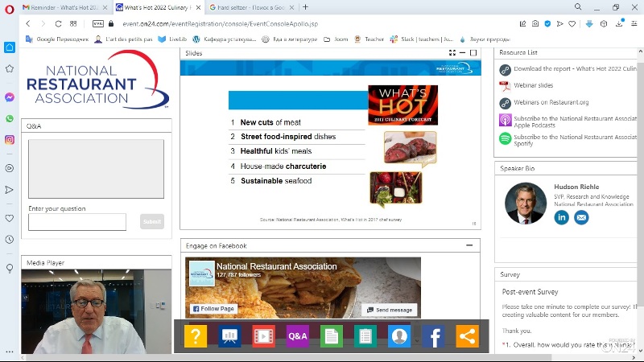Take a snapshot with camera icon
Viewport: 644px width, 362px height.
click(x=535, y=24)
